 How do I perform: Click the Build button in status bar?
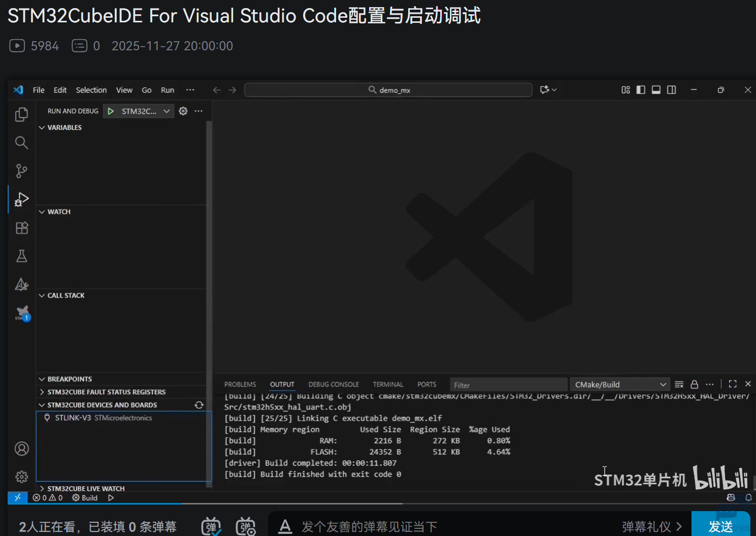[x=85, y=498]
